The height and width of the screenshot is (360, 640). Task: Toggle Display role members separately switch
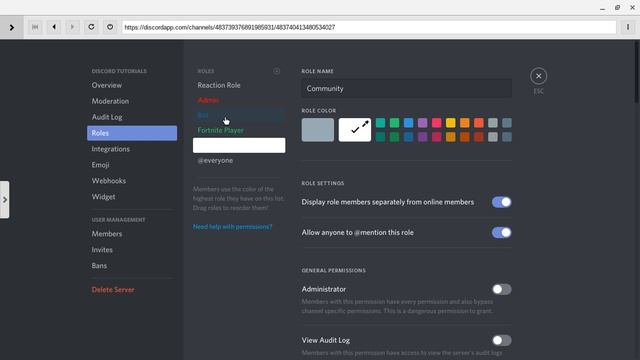(x=501, y=202)
